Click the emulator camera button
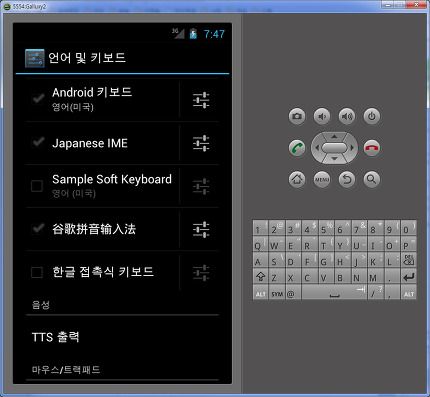 (x=297, y=116)
